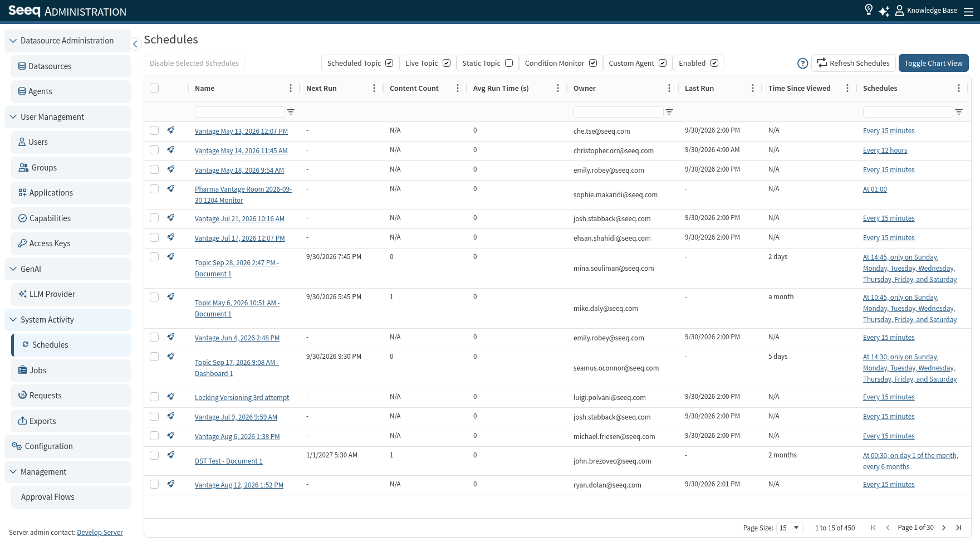Click the Name filter text field

239,112
